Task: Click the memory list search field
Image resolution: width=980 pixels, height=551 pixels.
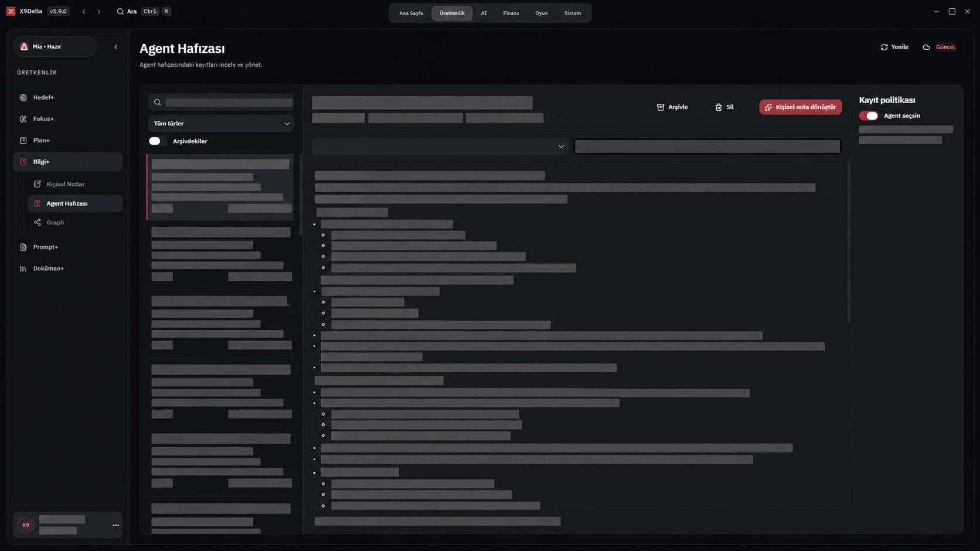Action: [x=221, y=103]
